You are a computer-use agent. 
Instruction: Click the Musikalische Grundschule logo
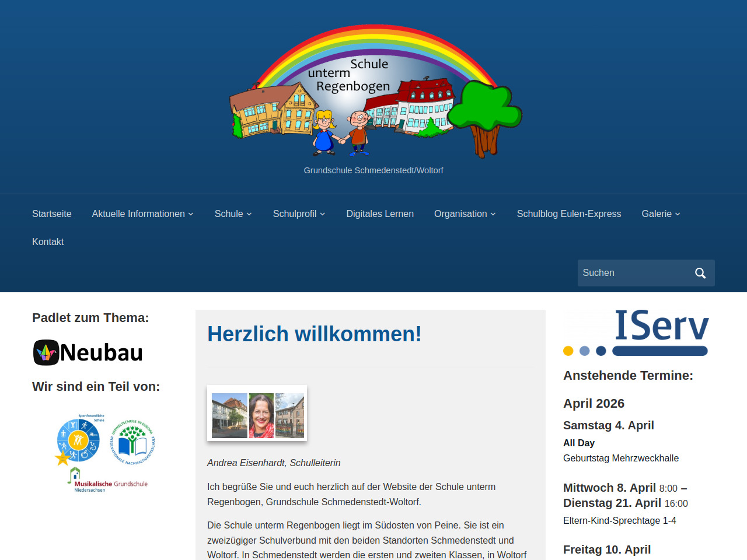pos(108,481)
